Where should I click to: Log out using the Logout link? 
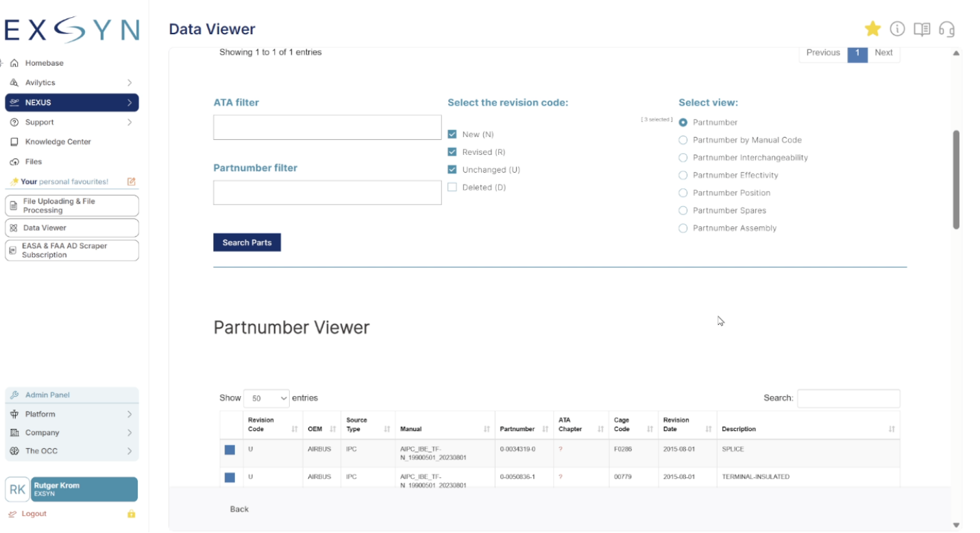pos(34,514)
